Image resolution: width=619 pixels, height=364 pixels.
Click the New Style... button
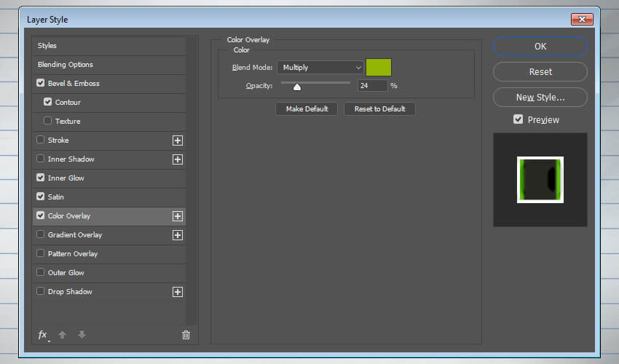pos(540,98)
